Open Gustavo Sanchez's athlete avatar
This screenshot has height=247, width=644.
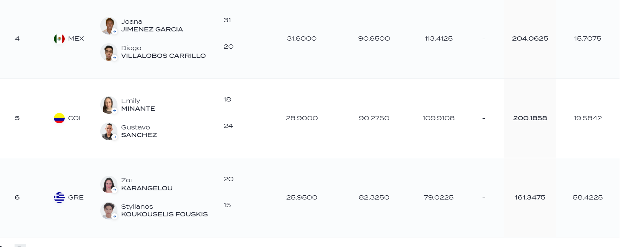click(x=109, y=131)
